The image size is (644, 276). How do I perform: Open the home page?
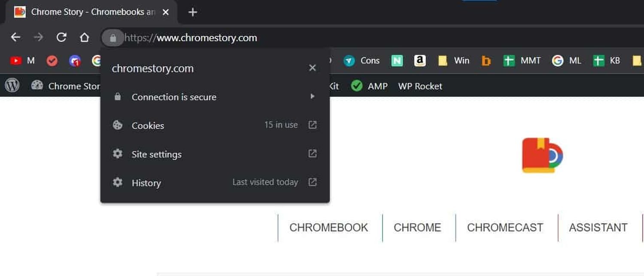(x=84, y=37)
